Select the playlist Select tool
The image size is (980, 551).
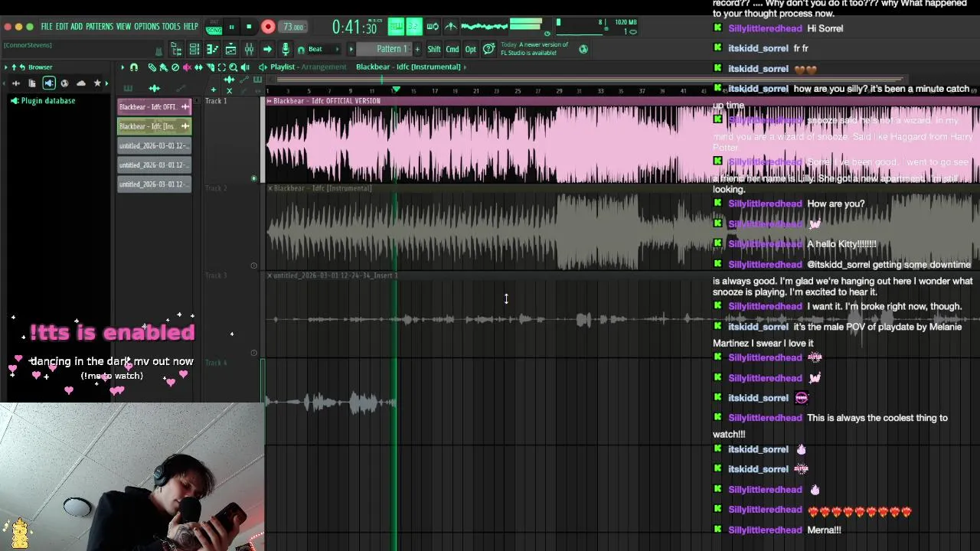coord(221,67)
